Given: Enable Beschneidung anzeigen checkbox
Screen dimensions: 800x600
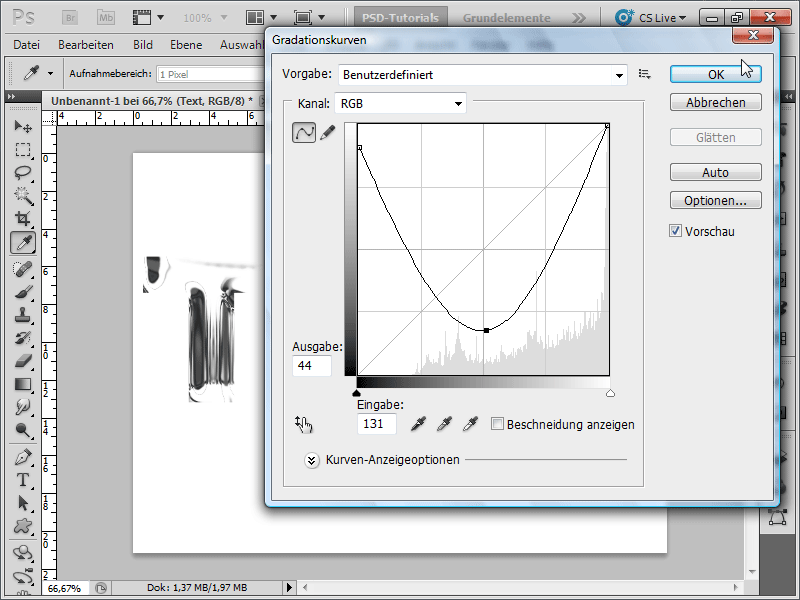Looking at the screenshot, I should tap(497, 424).
